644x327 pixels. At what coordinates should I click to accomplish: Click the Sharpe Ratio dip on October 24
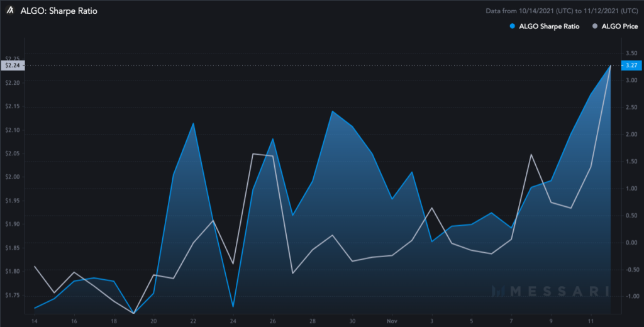pyautogui.click(x=233, y=307)
